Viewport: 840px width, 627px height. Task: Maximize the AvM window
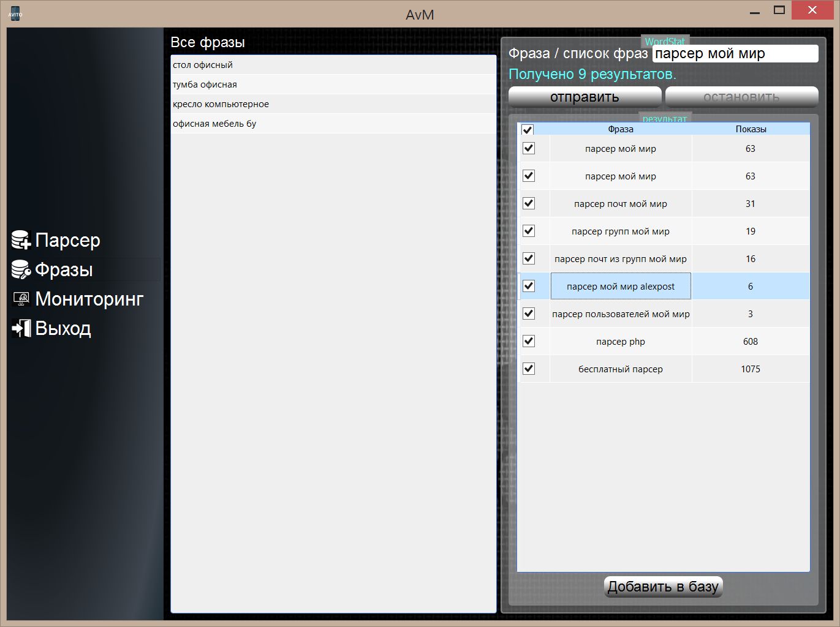coord(779,10)
